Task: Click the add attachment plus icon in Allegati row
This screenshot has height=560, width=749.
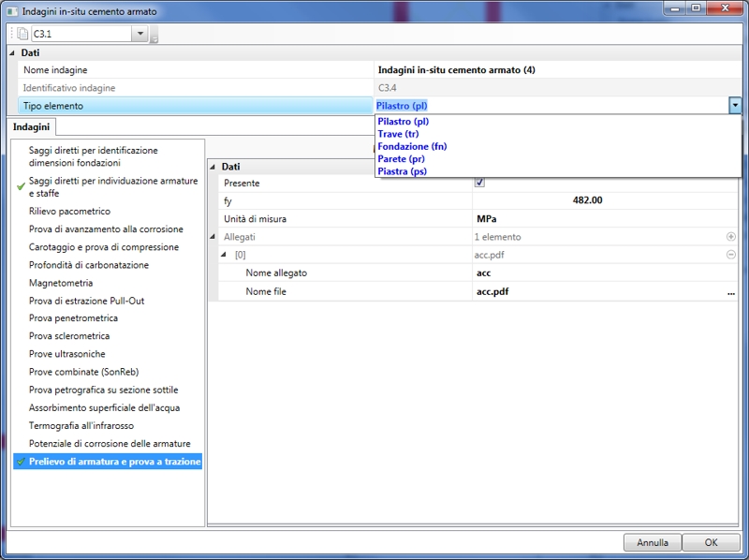Action: pyautogui.click(x=731, y=237)
